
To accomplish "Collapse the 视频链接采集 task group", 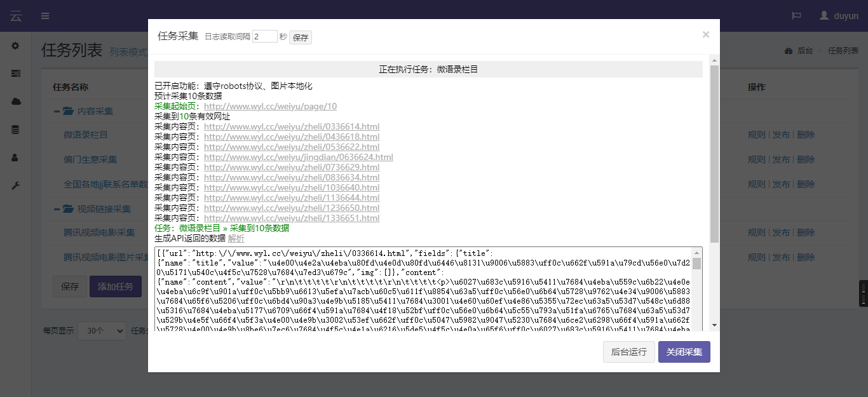I will 57,209.
